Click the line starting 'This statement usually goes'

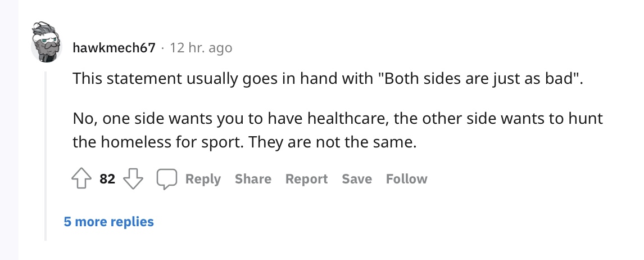coord(328,79)
